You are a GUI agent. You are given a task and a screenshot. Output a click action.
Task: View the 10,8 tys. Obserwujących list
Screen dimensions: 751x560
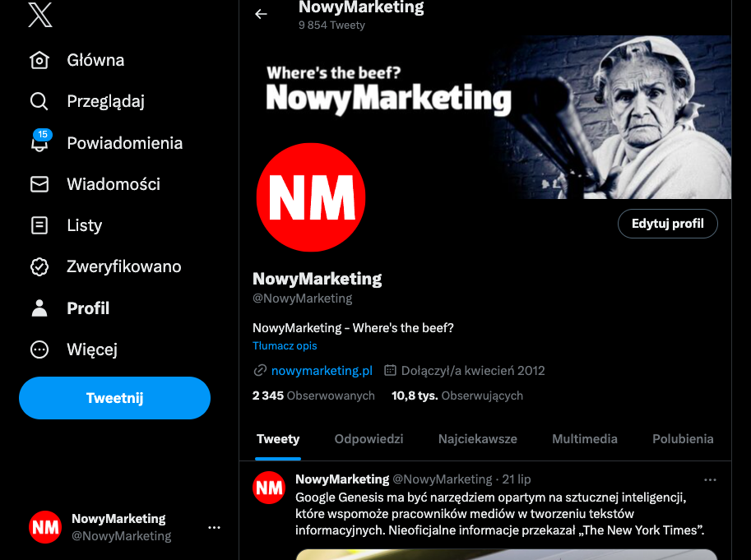(x=457, y=396)
